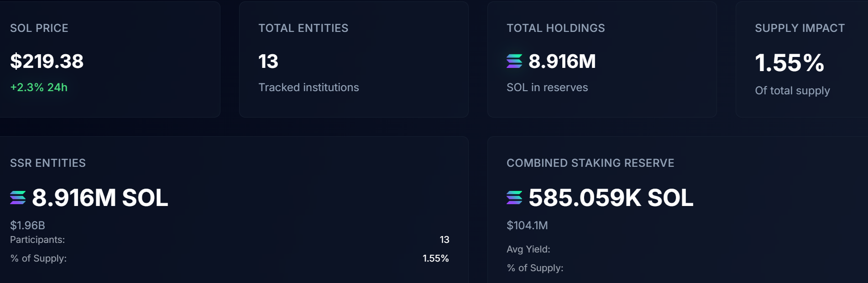Click the 1.55% value in SSR Entities row
868x283 pixels.
pos(435,258)
